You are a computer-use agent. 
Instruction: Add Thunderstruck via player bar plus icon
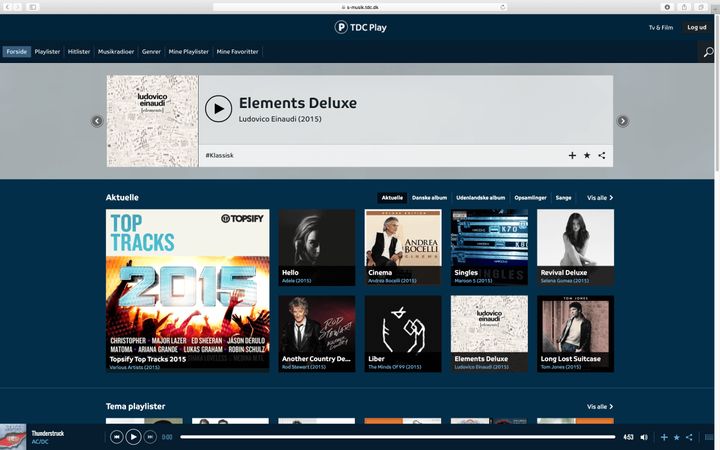coord(664,437)
